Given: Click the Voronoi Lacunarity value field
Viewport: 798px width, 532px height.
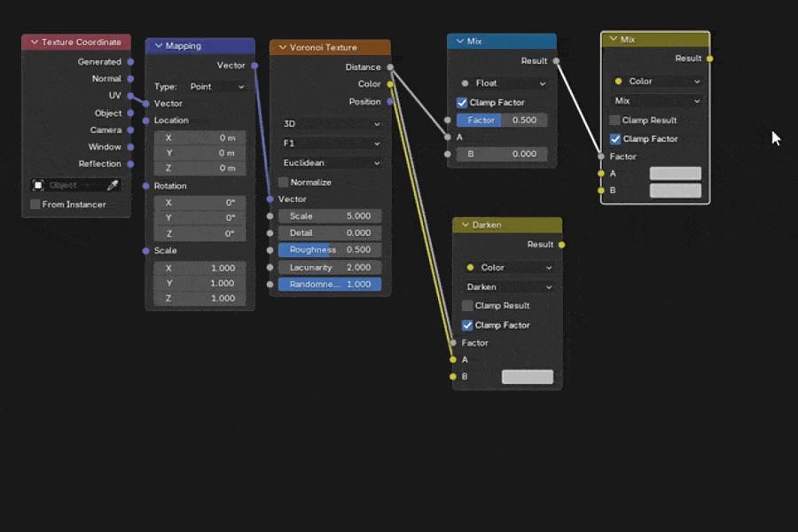Looking at the screenshot, I should click(330, 267).
